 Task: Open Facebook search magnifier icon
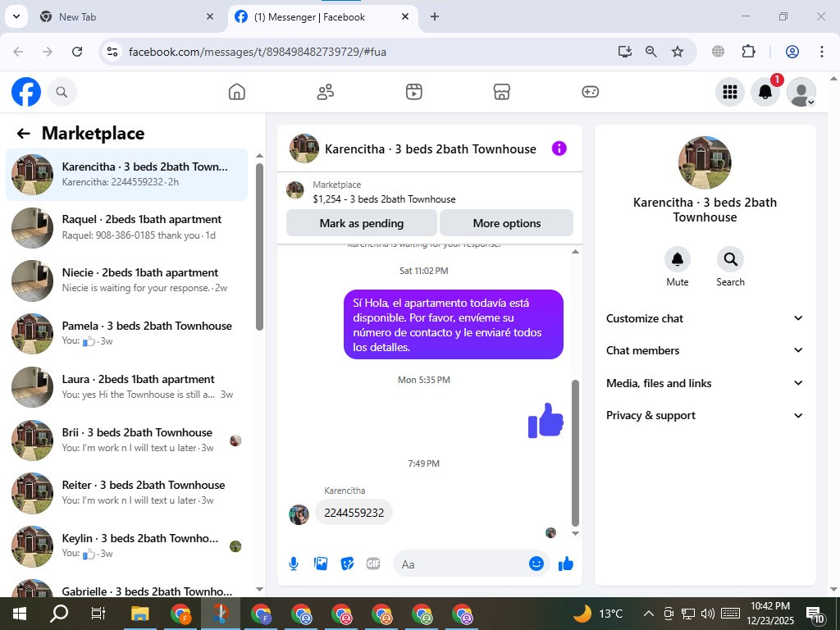pos(62,92)
